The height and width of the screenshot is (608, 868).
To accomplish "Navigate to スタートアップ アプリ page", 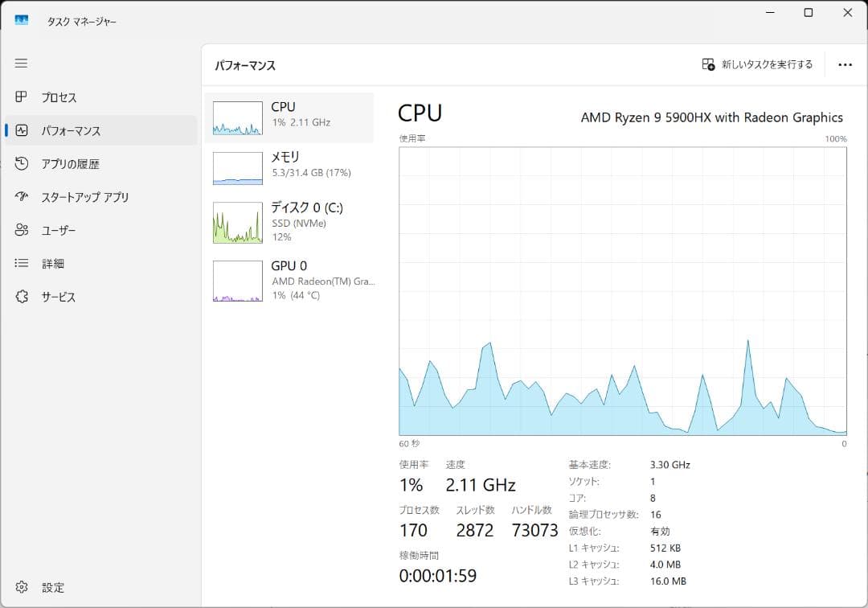I will (x=85, y=197).
